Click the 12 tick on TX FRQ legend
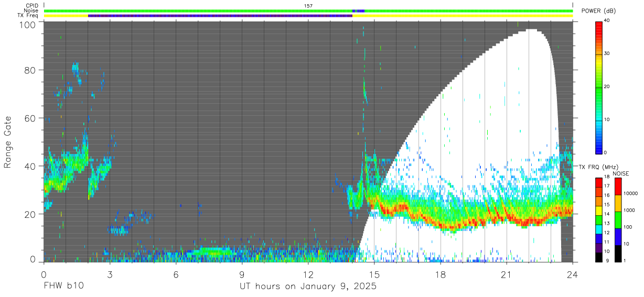 [606, 233]
